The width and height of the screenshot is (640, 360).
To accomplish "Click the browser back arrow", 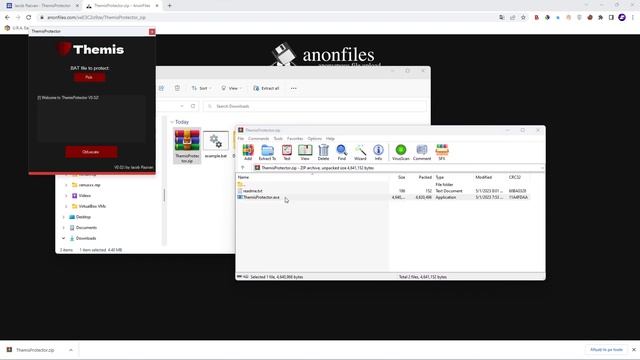I will (7, 18).
